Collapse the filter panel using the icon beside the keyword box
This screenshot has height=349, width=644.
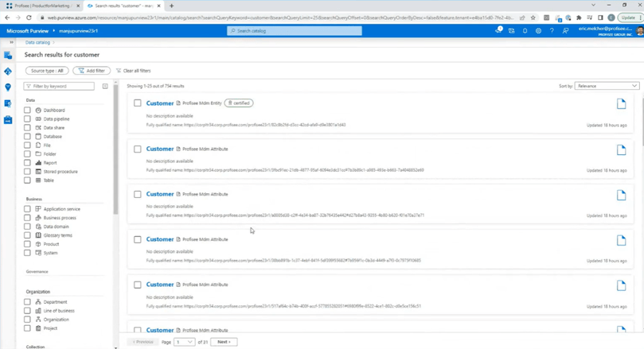[x=105, y=86]
